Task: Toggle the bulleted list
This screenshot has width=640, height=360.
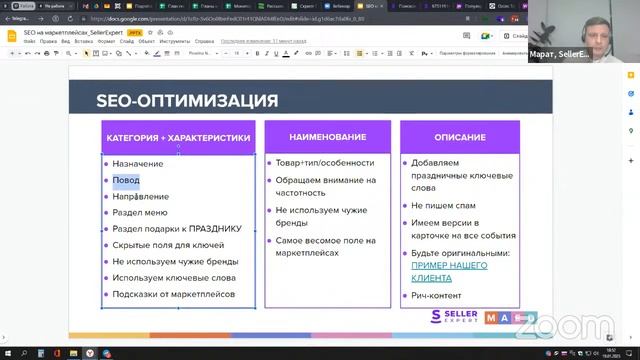Action: pyautogui.click(x=360, y=53)
